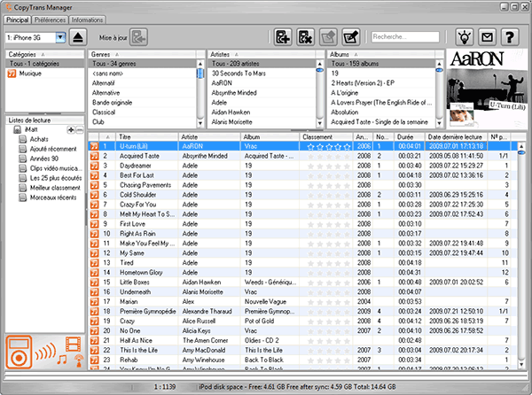
Task: Click music icon of Acquired Taste row
Action: coord(94,156)
